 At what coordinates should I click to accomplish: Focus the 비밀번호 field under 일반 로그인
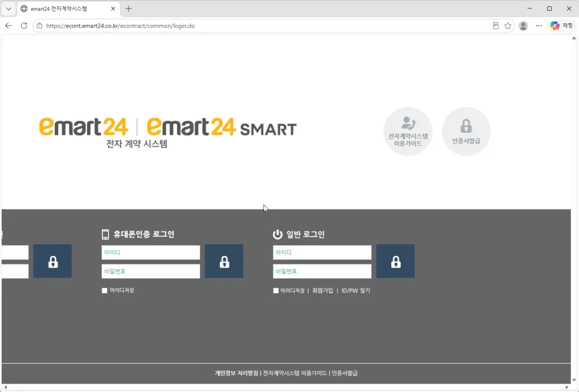[322, 272]
